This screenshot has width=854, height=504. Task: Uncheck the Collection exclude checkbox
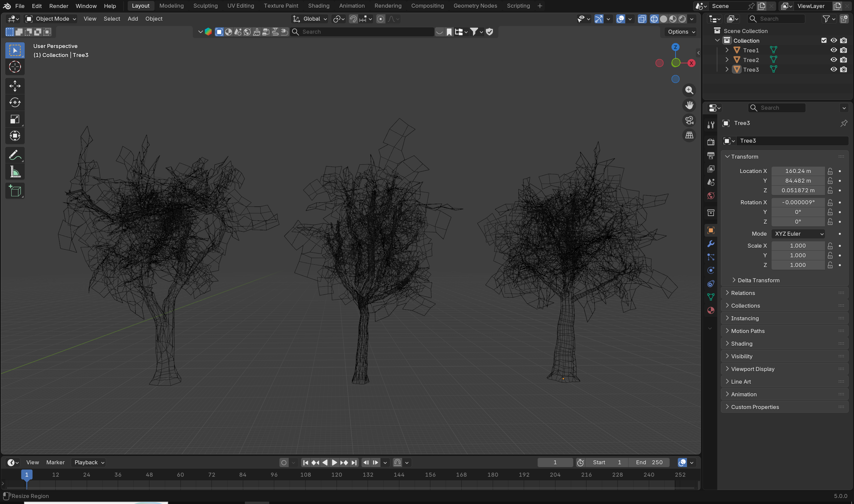(x=824, y=40)
